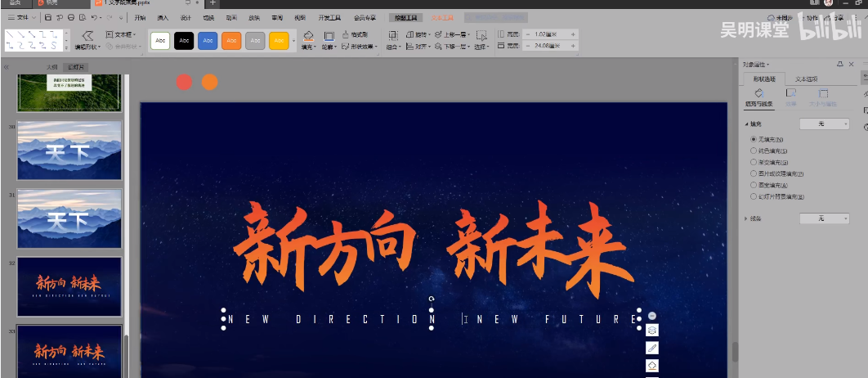Open the Edit Shape (编辑形状) tool
This screenshot has height=378, width=868.
[87, 41]
